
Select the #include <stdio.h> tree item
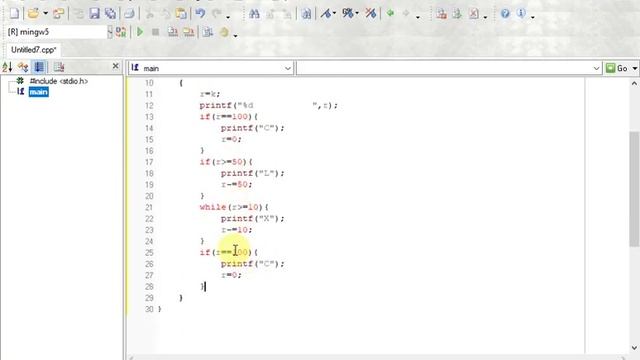point(58,81)
